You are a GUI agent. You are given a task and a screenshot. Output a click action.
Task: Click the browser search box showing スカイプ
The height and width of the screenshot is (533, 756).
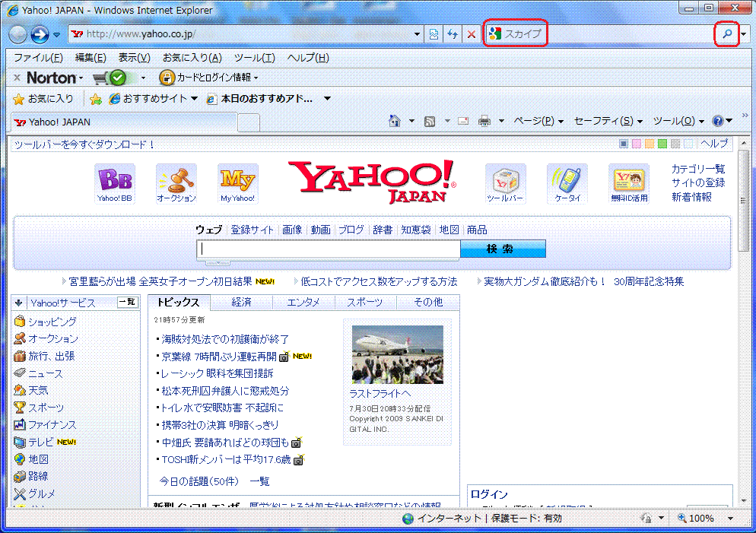(599, 33)
